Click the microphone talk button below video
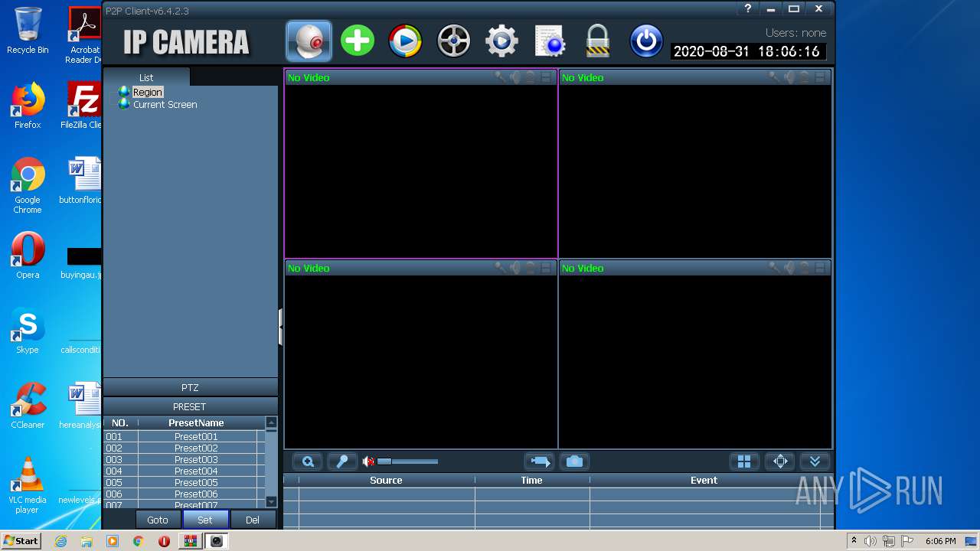 342,461
